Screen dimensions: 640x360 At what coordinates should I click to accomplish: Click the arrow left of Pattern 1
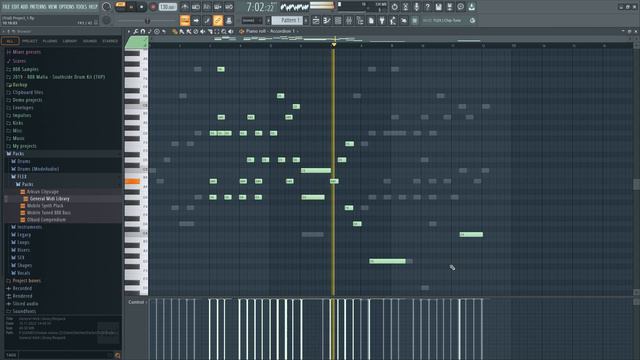click(x=268, y=20)
